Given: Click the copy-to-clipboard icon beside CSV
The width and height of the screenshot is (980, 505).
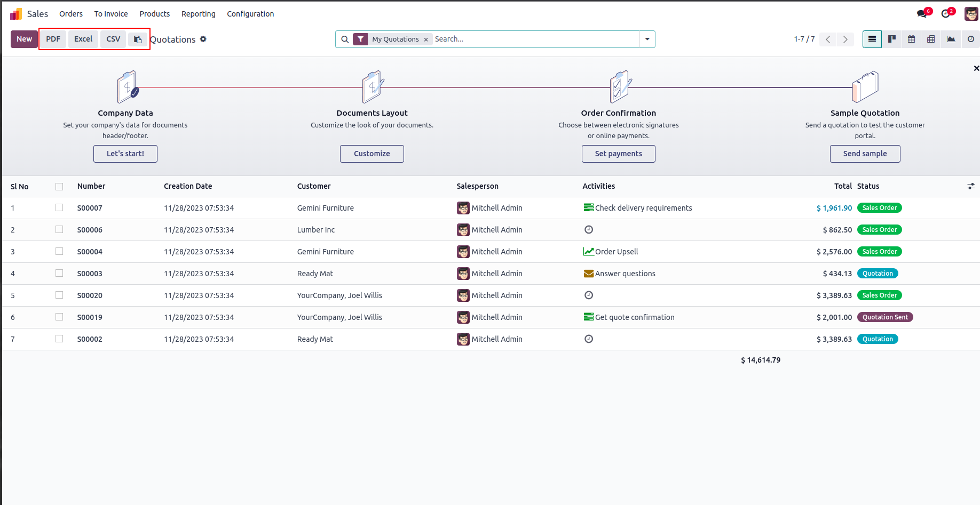Looking at the screenshot, I should pyautogui.click(x=138, y=39).
